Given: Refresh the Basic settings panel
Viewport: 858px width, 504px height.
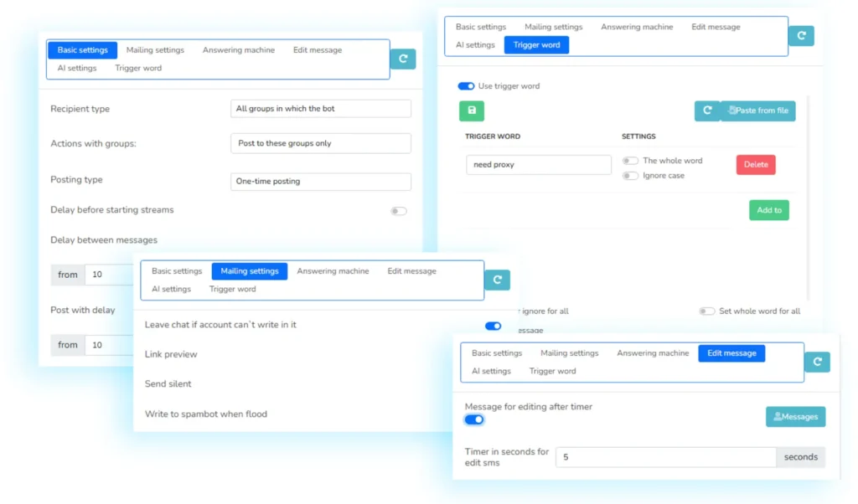Looking at the screenshot, I should point(403,59).
